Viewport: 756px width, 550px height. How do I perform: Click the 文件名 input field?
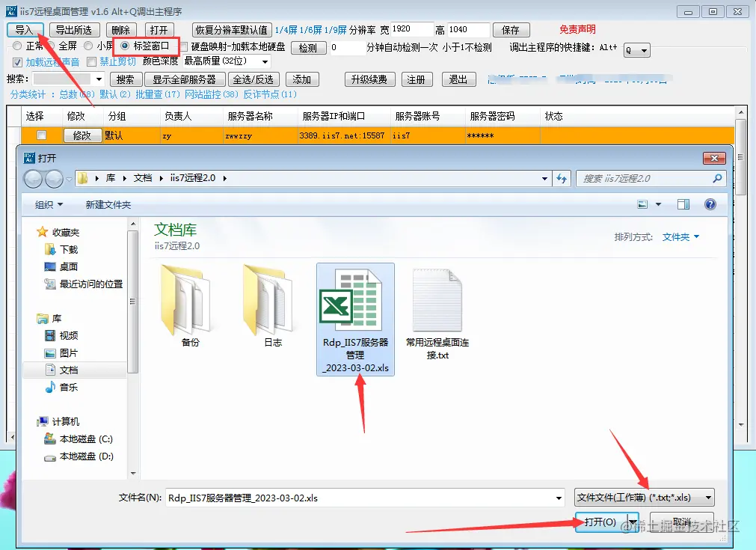[x=360, y=498]
